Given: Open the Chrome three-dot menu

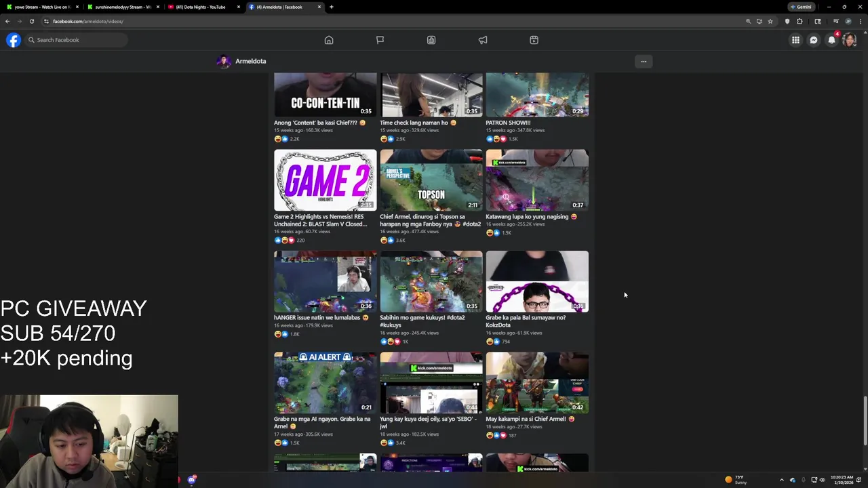Looking at the screenshot, I should (x=860, y=21).
